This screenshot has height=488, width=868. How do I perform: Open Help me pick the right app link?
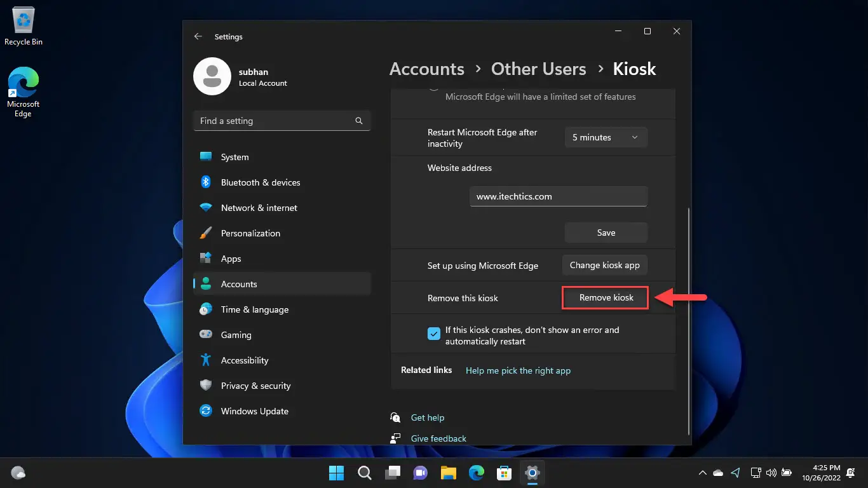pyautogui.click(x=519, y=370)
